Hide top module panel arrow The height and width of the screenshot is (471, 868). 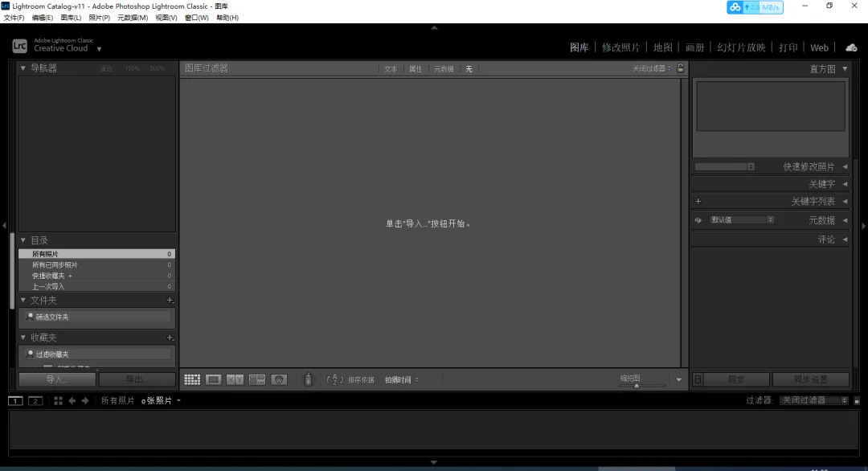[x=434, y=27]
